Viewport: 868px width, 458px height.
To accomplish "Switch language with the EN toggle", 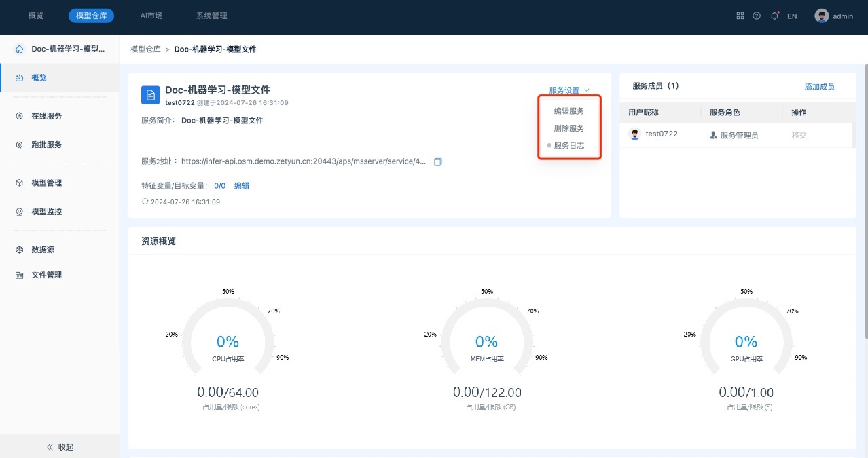I will (792, 16).
